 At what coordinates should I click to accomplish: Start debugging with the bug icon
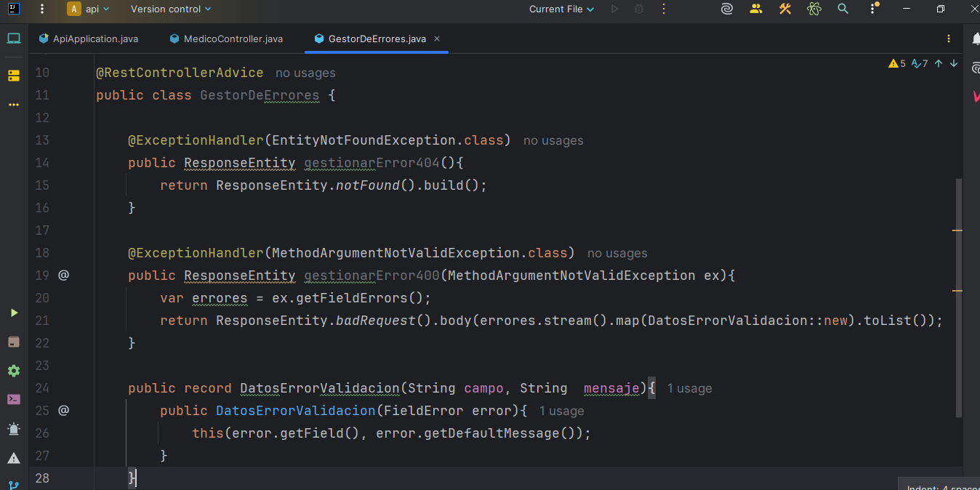click(x=639, y=9)
